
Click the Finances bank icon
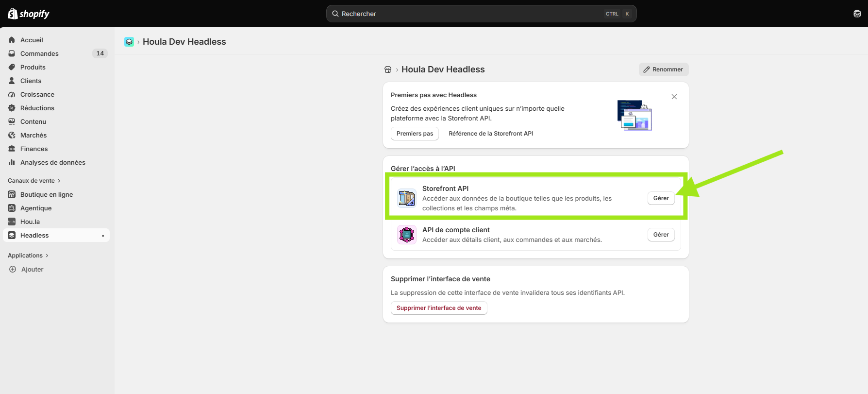coord(12,149)
